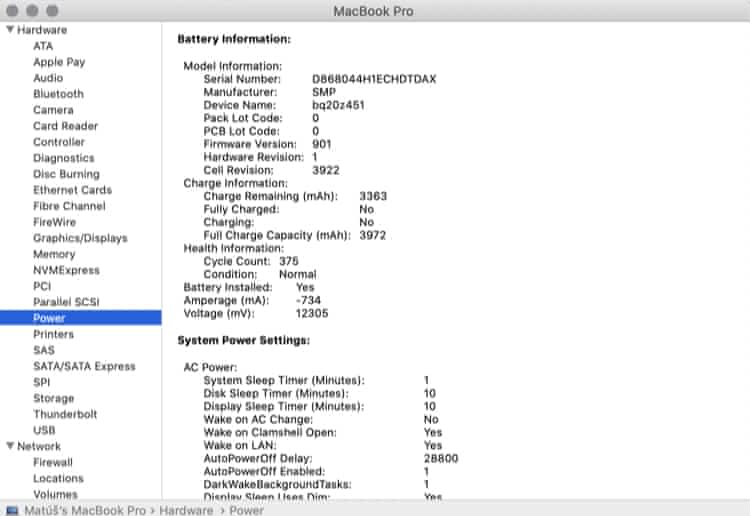The height and width of the screenshot is (516, 750).
Task: Open the Card Reader entry
Action: tap(66, 126)
